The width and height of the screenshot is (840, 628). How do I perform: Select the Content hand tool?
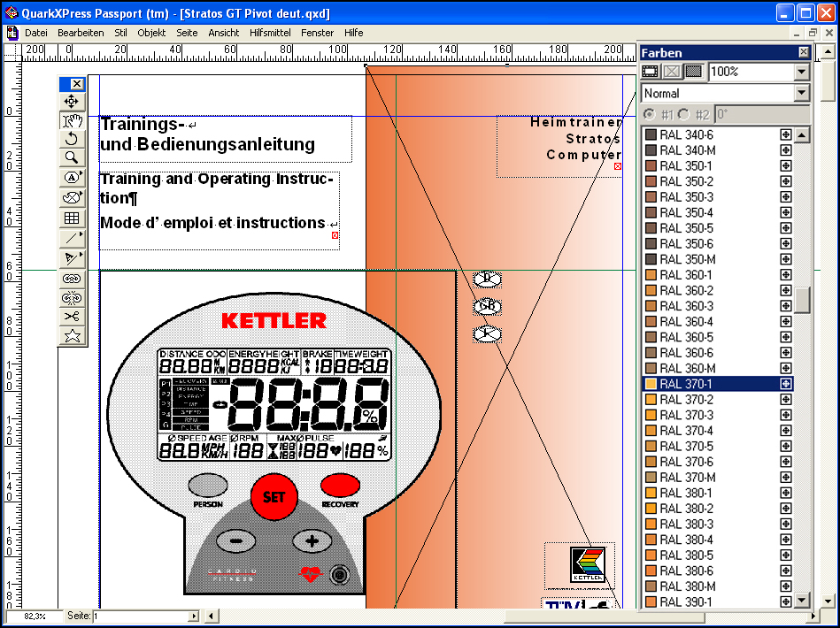72,120
